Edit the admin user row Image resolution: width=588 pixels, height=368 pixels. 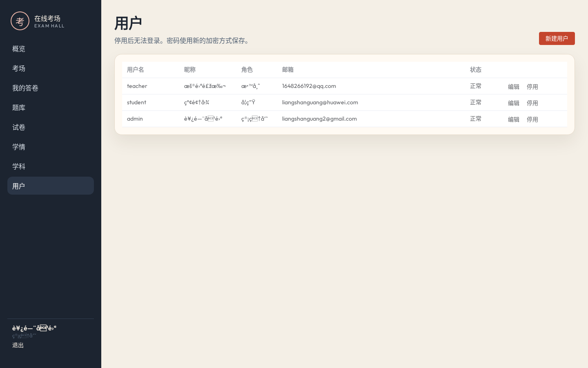coord(514,119)
